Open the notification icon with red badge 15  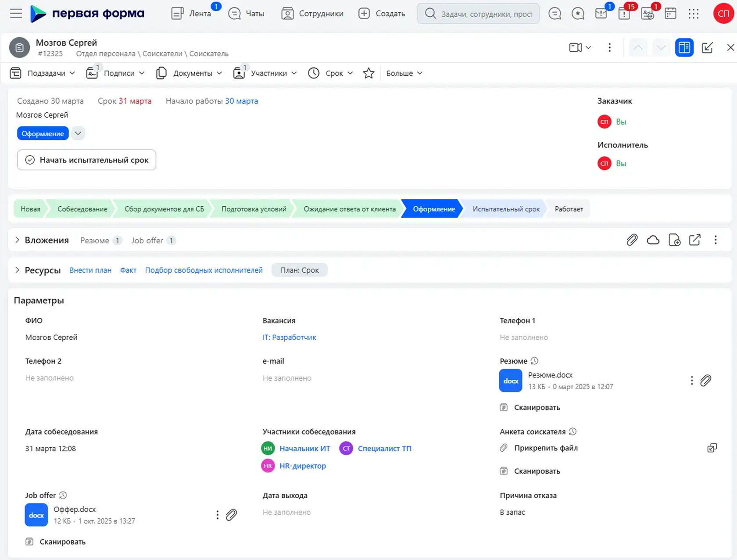624,14
